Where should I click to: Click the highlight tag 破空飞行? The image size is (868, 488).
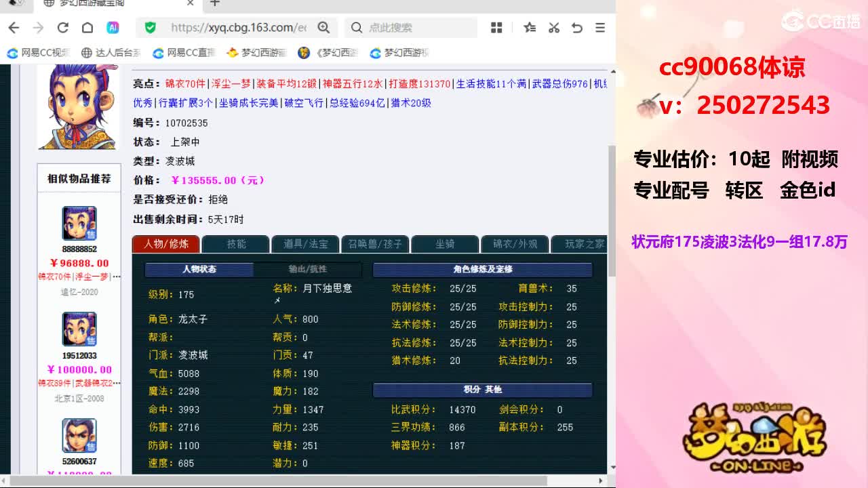(304, 103)
